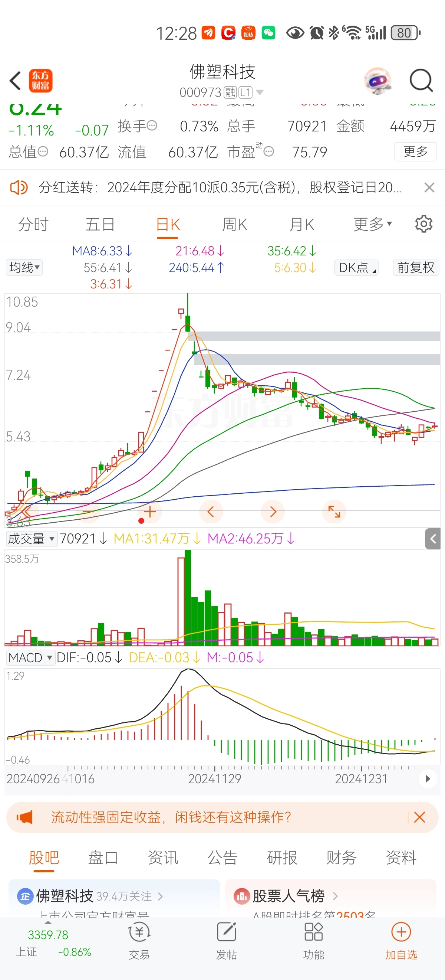Select 股吧 tab
Screen dimensions: 445x980
[44, 857]
